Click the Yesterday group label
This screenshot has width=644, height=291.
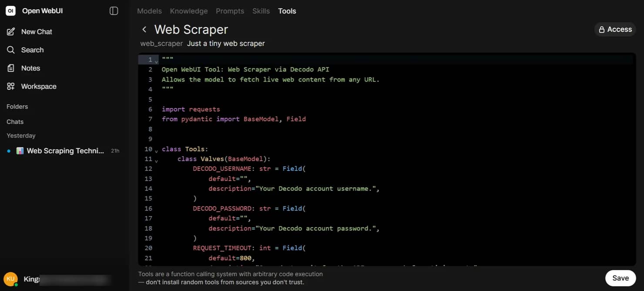click(x=21, y=135)
